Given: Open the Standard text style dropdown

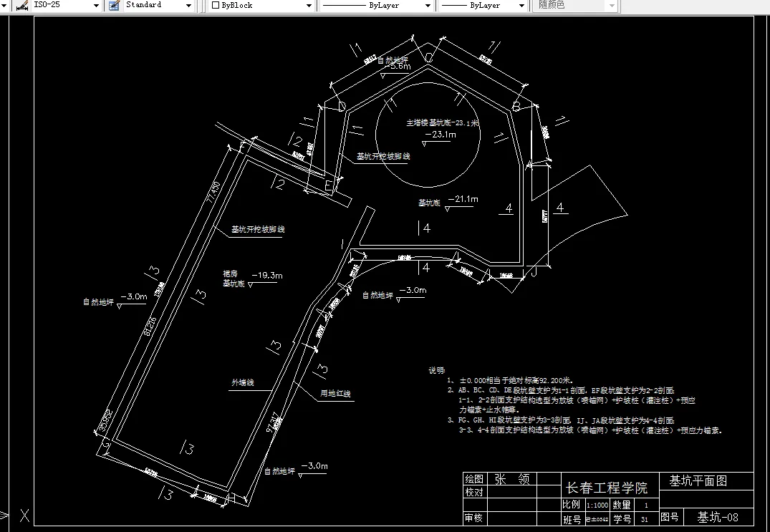Looking at the screenshot, I should pyautogui.click(x=190, y=6).
